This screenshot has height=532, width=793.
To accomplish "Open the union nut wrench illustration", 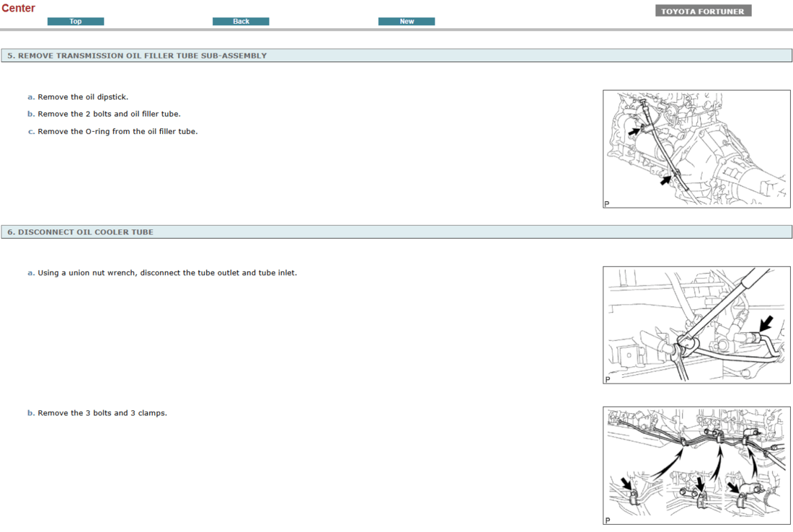I will tap(696, 324).
